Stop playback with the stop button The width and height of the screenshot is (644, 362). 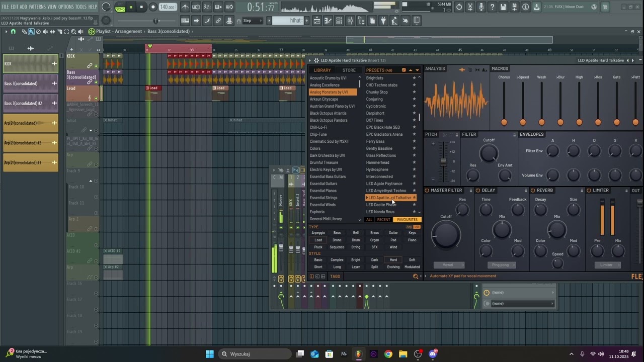click(141, 7)
